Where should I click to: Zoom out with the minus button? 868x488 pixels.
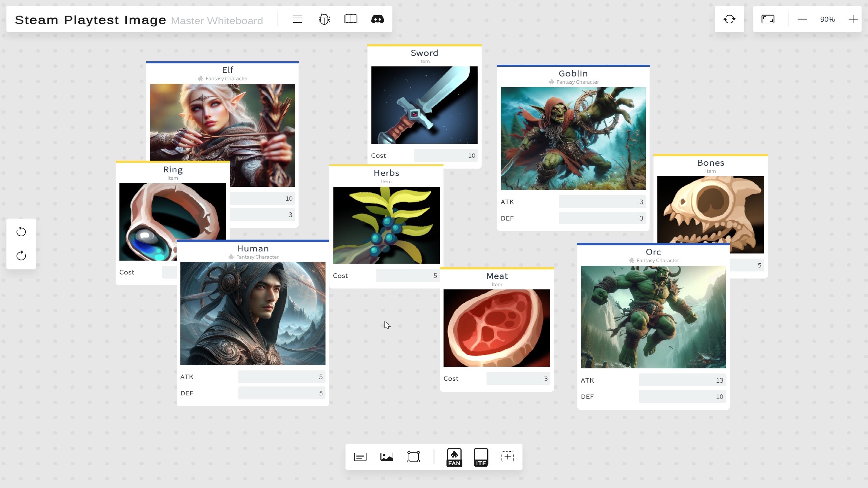coord(802,19)
